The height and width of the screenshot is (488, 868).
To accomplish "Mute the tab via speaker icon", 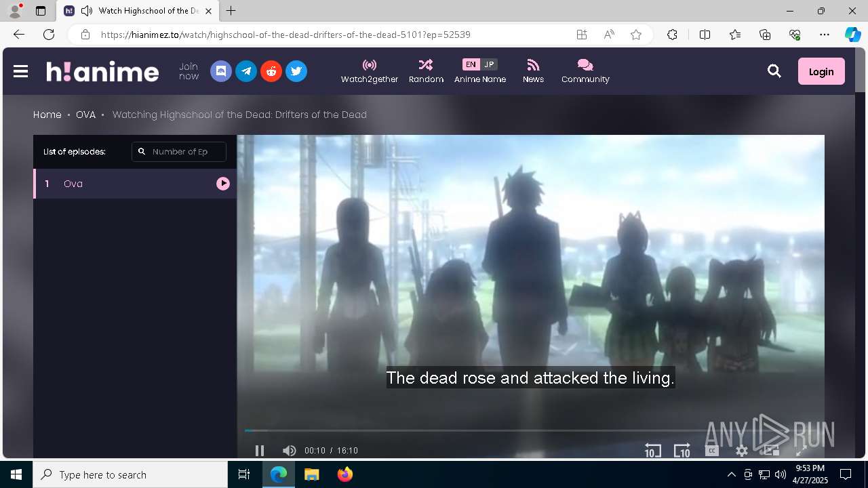I will pos(86,11).
